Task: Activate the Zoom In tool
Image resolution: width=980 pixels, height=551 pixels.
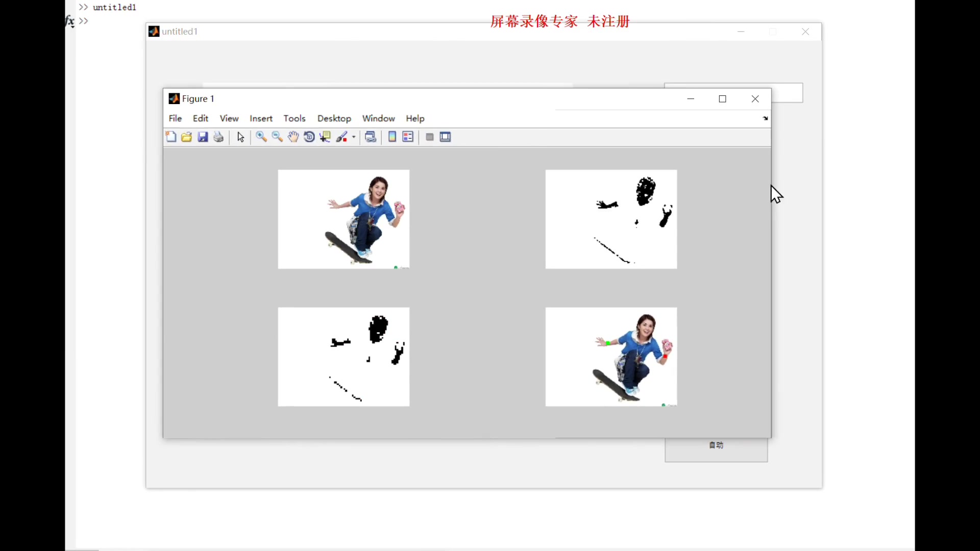Action: pos(261,137)
